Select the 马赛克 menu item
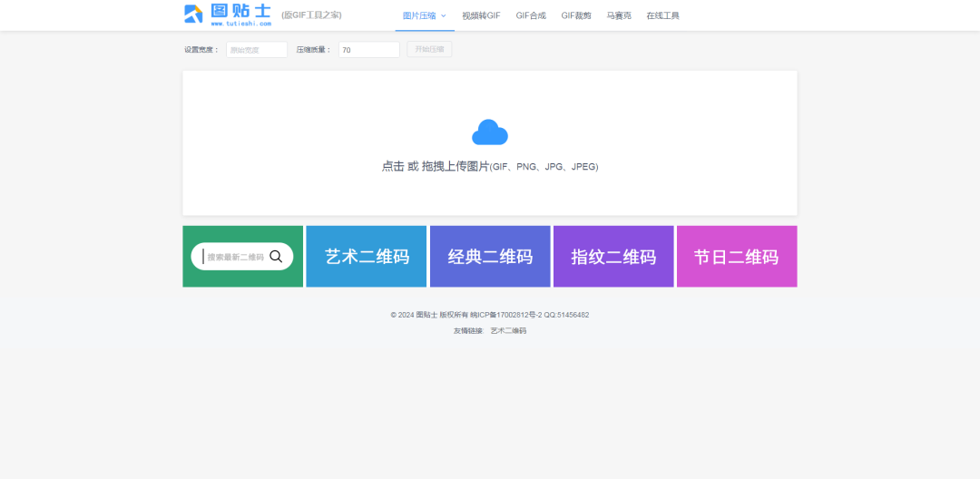 (x=619, y=15)
